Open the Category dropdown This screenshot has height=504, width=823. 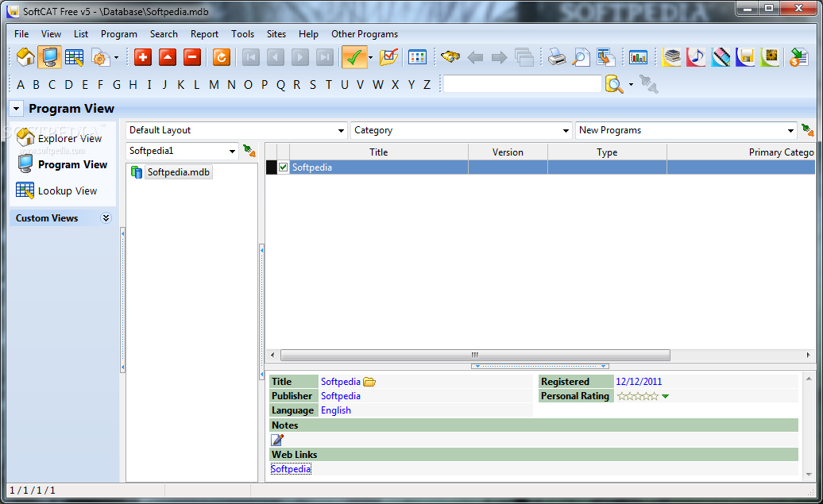coord(462,130)
